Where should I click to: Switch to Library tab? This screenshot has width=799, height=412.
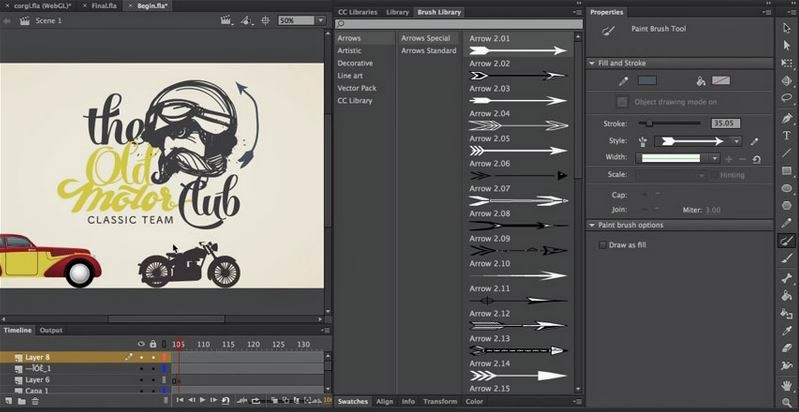(397, 12)
